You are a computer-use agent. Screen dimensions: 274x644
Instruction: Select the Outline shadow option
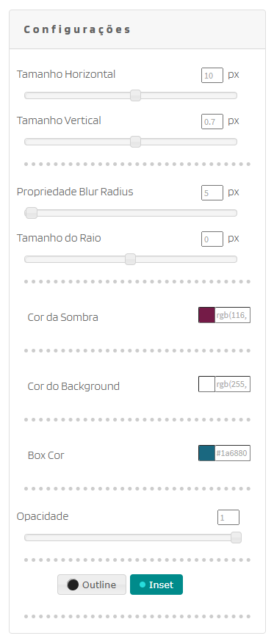(x=92, y=585)
